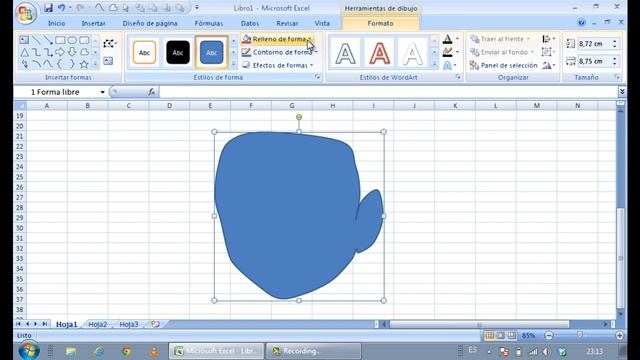The image size is (640, 360).
Task: Pick the straight line shape
Action: point(36,40)
